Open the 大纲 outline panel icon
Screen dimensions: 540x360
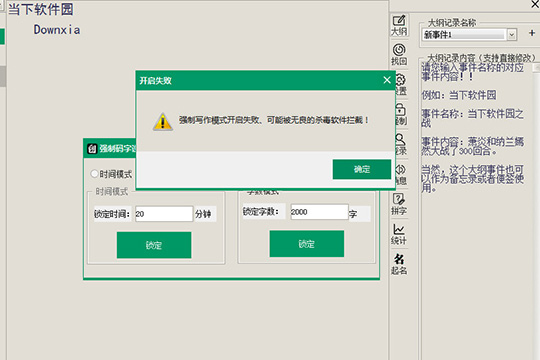[x=399, y=25]
